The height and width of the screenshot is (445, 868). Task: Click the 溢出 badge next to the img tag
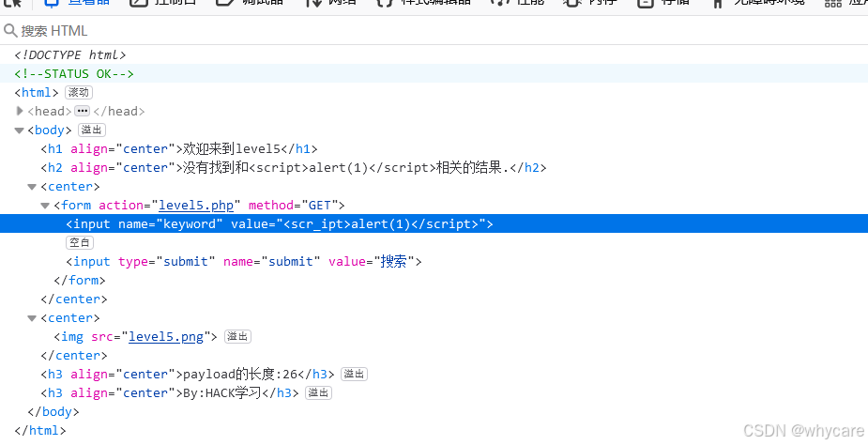tap(238, 336)
